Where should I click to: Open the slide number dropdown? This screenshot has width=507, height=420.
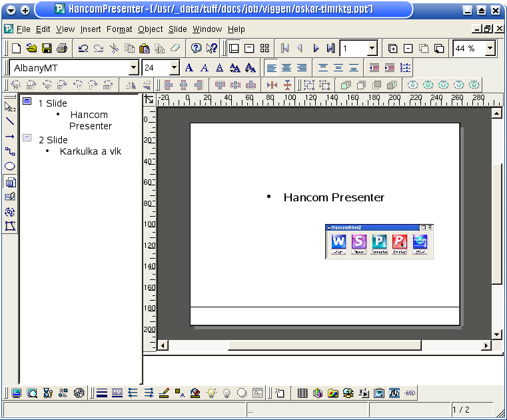(x=372, y=49)
